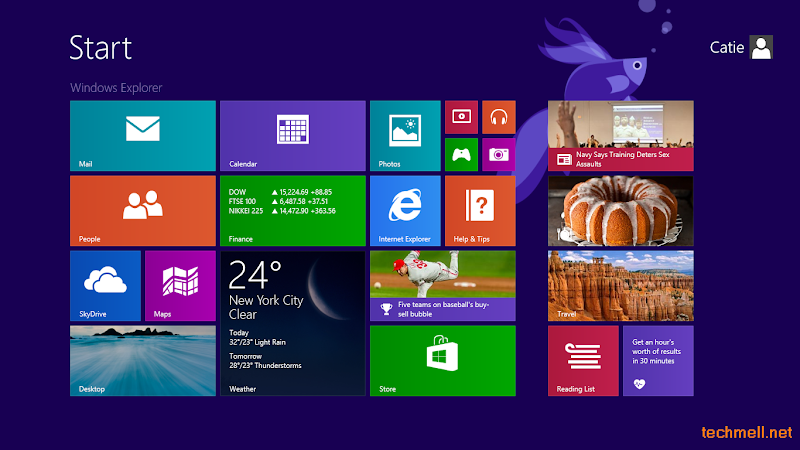Viewport: 800px width, 450px height.
Task: Click the Catie user name
Action: coord(727,47)
